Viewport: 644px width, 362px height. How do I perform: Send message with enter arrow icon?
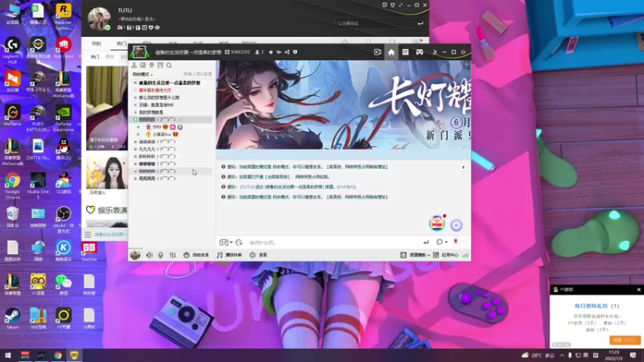coord(426,243)
